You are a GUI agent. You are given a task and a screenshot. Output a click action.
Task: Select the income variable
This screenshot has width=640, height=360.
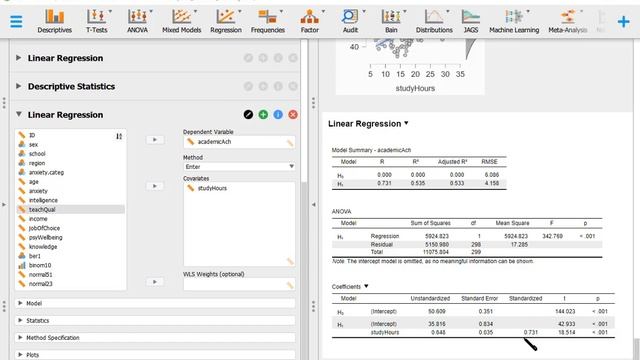(x=71, y=219)
